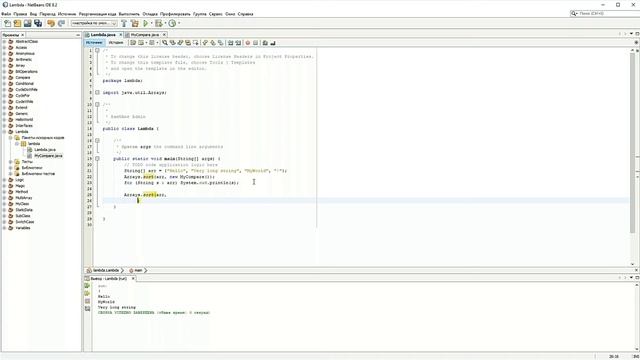
Task: Click second Re-run with changes Output icon
Action: point(87,293)
